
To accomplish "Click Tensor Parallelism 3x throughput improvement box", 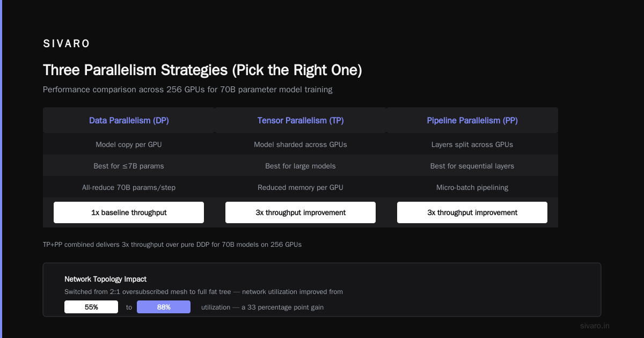I will pos(301,212).
